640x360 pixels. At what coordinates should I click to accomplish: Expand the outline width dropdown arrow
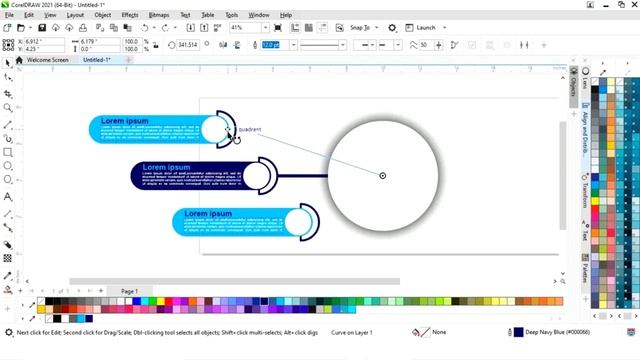point(293,45)
